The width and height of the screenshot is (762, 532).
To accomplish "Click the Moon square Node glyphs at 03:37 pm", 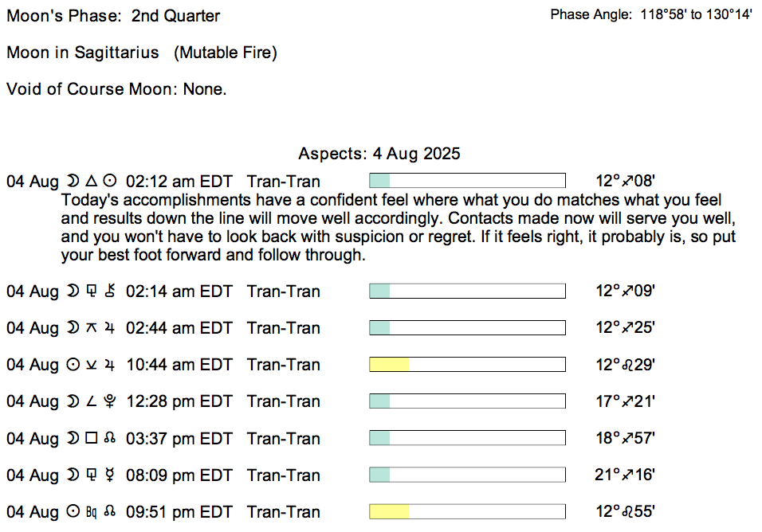I will tap(92, 439).
